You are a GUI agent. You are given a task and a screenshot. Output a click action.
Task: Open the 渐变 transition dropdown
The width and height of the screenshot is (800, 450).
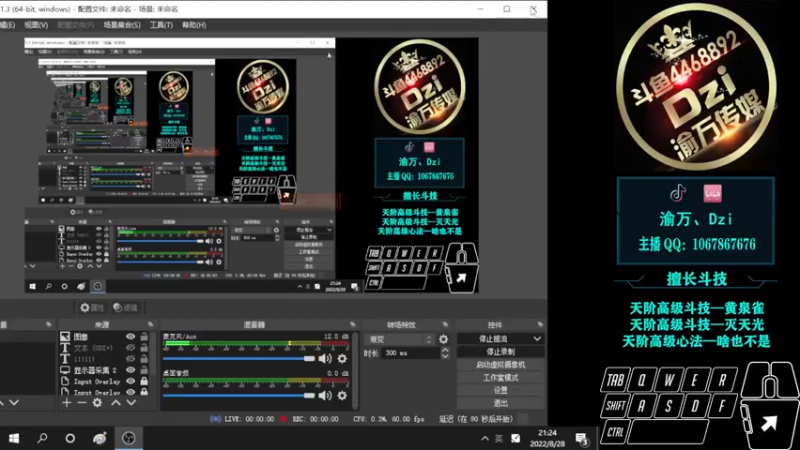(399, 339)
